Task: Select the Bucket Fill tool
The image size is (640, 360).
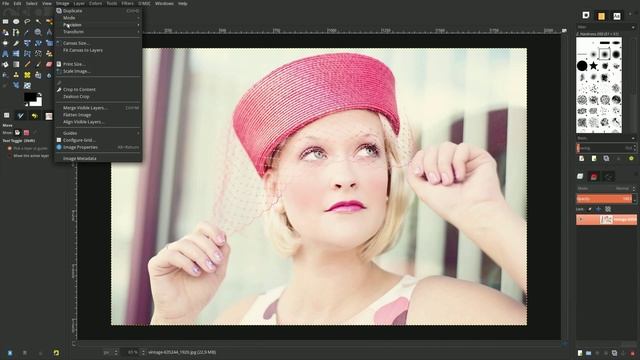Action: (x=5, y=64)
